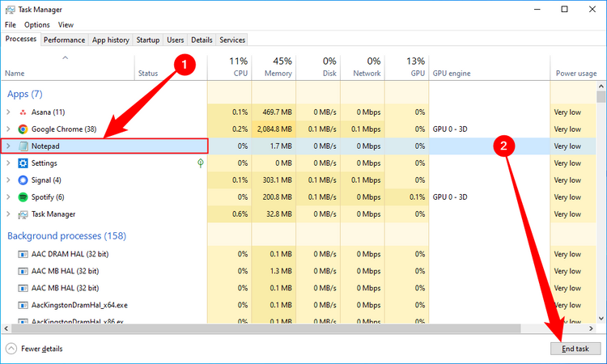
Task: Click the horizontal scrollbar thumb
Action: point(266,328)
